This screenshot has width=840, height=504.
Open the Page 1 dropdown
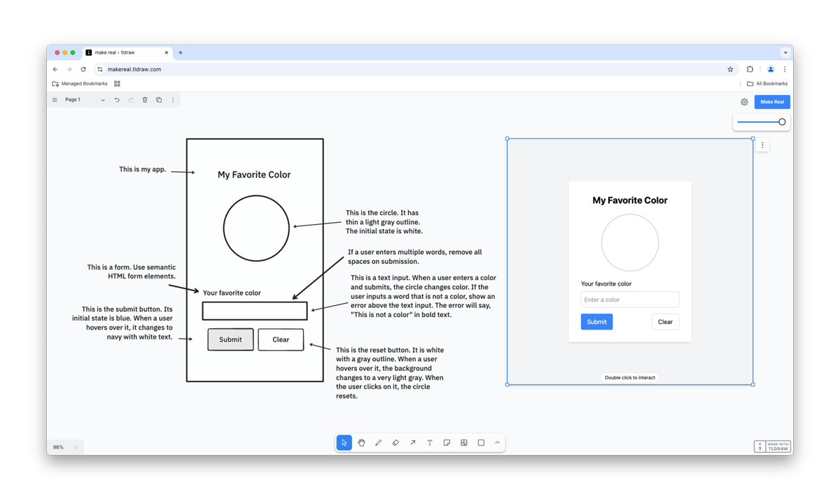click(85, 100)
